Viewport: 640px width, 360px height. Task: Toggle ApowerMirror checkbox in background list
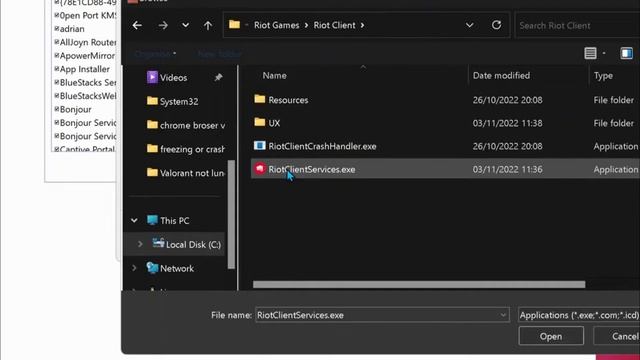point(57,56)
